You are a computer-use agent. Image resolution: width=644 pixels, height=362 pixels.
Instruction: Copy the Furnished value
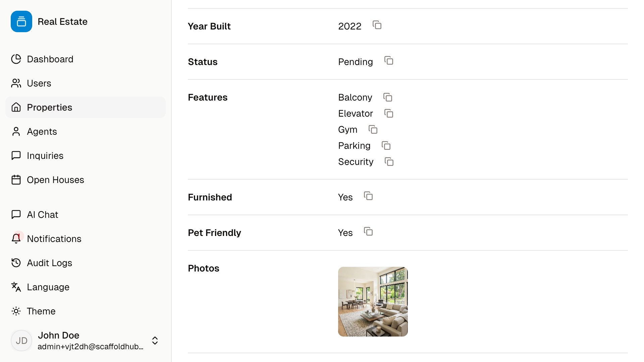tap(368, 196)
